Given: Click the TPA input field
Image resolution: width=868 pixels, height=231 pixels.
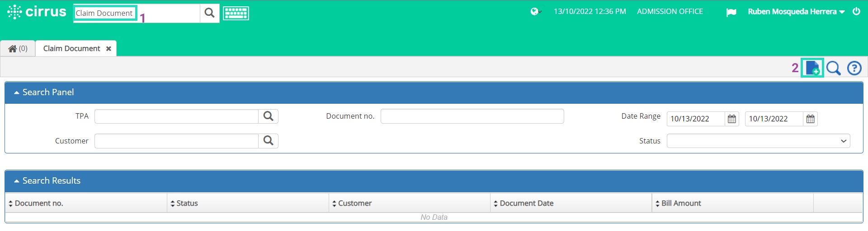Looking at the screenshot, I should 176,116.
